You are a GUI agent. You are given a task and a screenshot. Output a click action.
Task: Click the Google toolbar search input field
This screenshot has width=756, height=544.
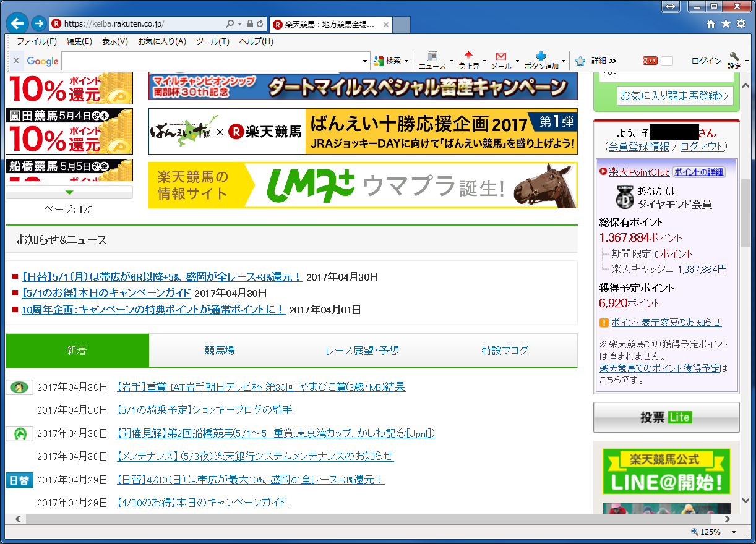pos(211,61)
